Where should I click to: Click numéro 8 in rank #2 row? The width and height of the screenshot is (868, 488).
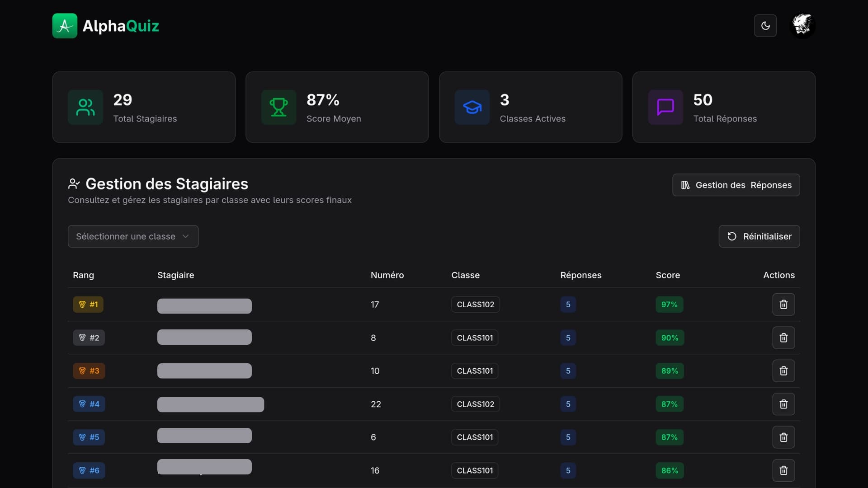[373, 338]
